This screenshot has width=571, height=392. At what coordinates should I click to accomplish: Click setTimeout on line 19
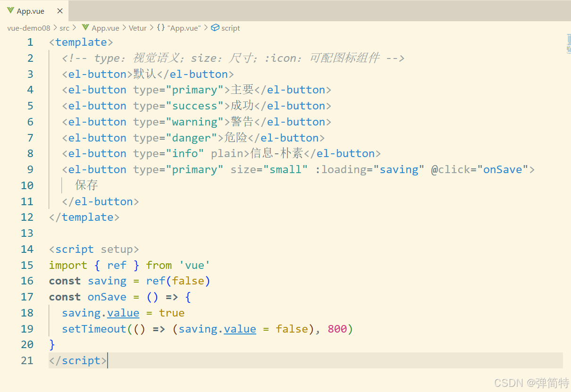pyautogui.click(x=94, y=329)
